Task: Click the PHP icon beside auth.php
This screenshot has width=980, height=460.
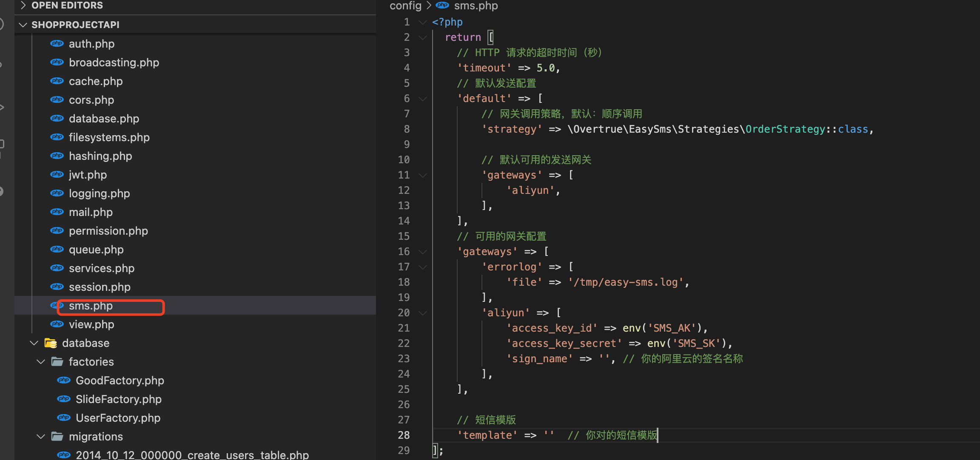Action: point(57,43)
